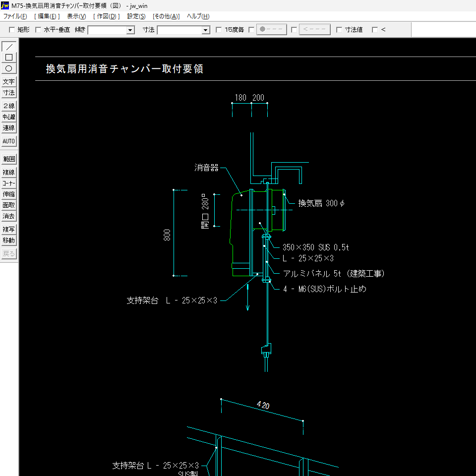476x476 pixels.
Task: Open the 設定(S) menu
Action: pos(136,16)
